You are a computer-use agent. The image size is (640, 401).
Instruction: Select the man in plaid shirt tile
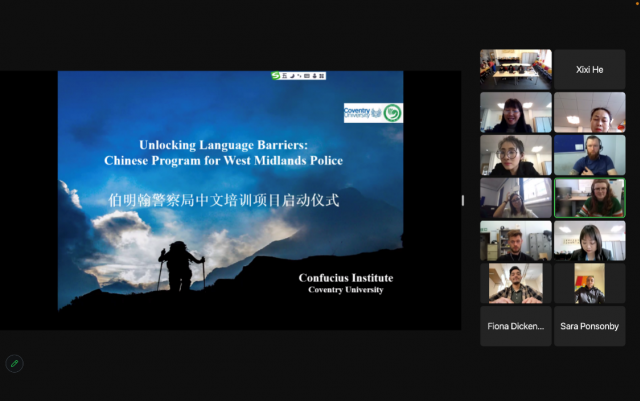pyautogui.click(x=516, y=283)
